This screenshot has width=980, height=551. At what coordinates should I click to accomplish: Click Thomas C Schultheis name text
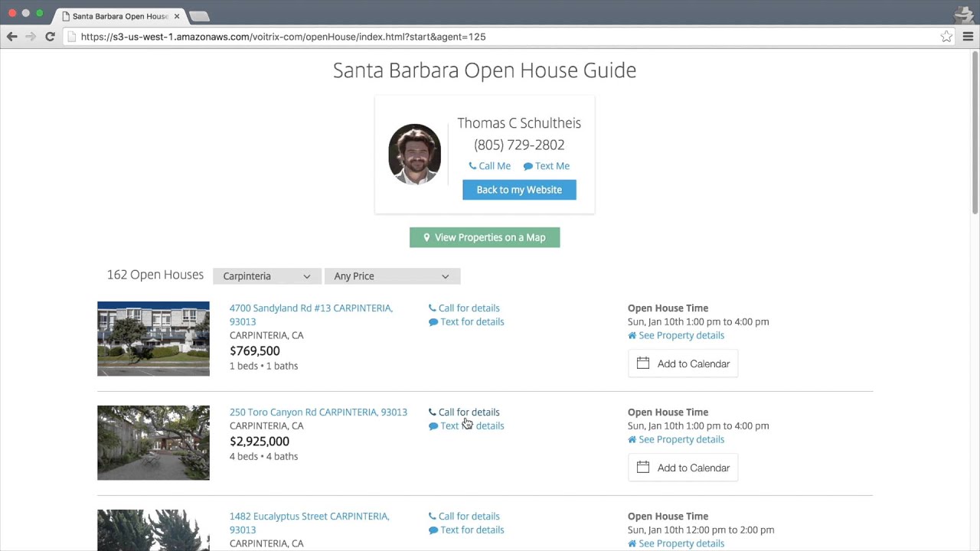point(519,123)
